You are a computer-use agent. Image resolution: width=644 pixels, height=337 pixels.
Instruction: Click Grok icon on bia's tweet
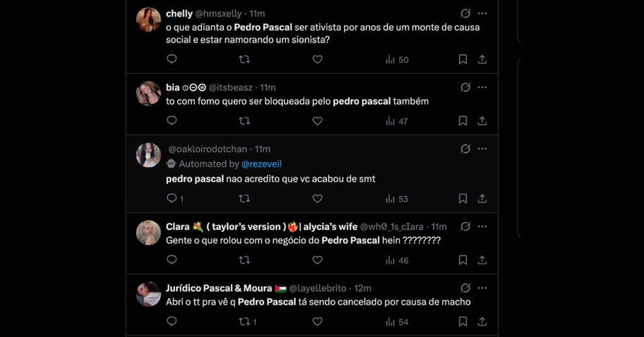coord(465,87)
